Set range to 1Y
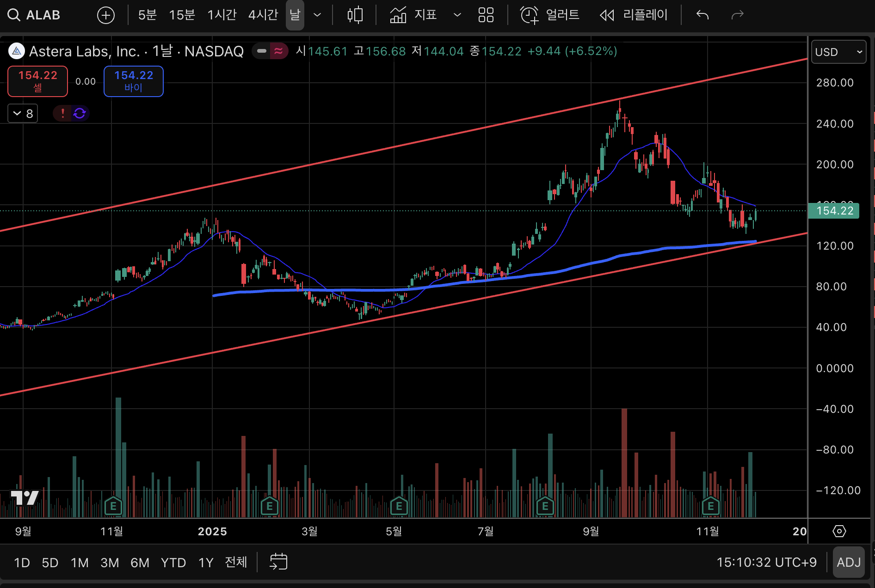 click(x=206, y=563)
